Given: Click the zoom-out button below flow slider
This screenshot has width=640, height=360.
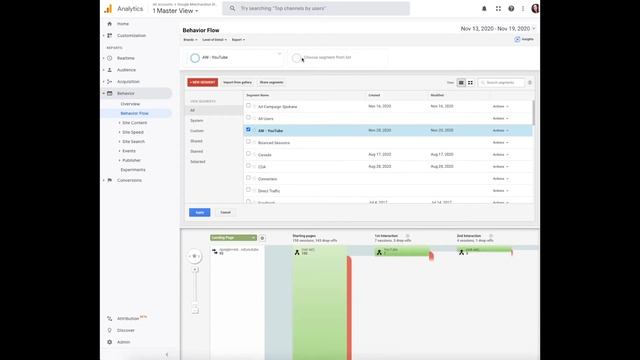Looking at the screenshot, I should [x=195, y=311].
